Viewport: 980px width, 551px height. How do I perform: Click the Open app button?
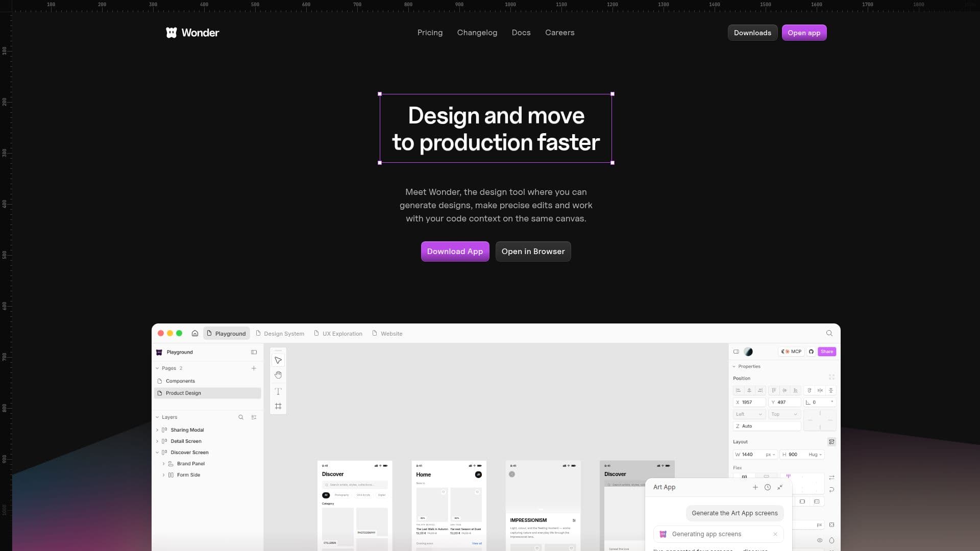(804, 33)
